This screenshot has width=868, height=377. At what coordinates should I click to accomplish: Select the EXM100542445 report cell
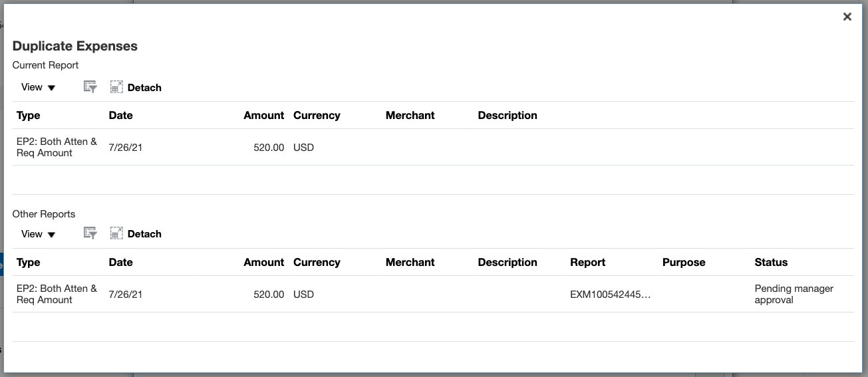610,294
